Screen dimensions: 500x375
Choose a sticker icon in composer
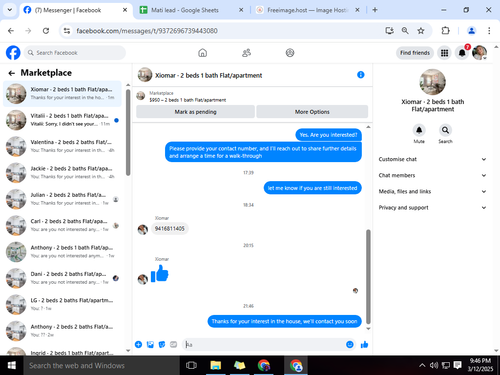pyautogui.click(x=162, y=344)
